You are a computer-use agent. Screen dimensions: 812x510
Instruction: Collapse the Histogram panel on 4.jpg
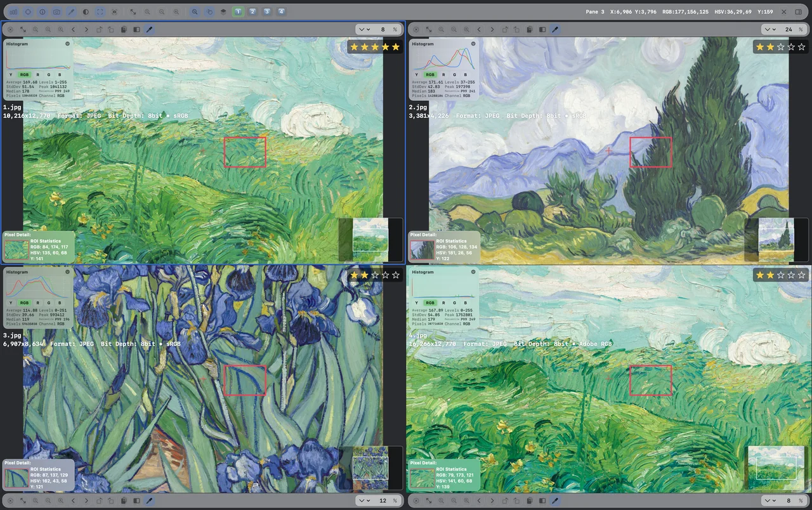coord(473,272)
